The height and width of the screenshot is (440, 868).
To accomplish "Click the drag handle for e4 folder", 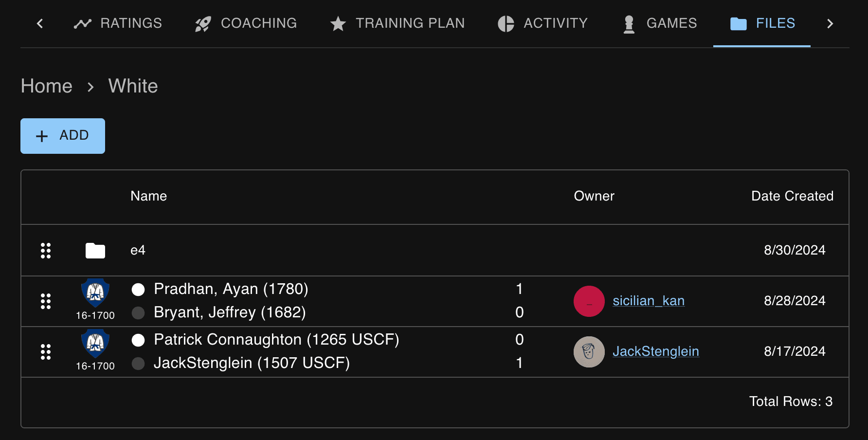I will (x=46, y=251).
